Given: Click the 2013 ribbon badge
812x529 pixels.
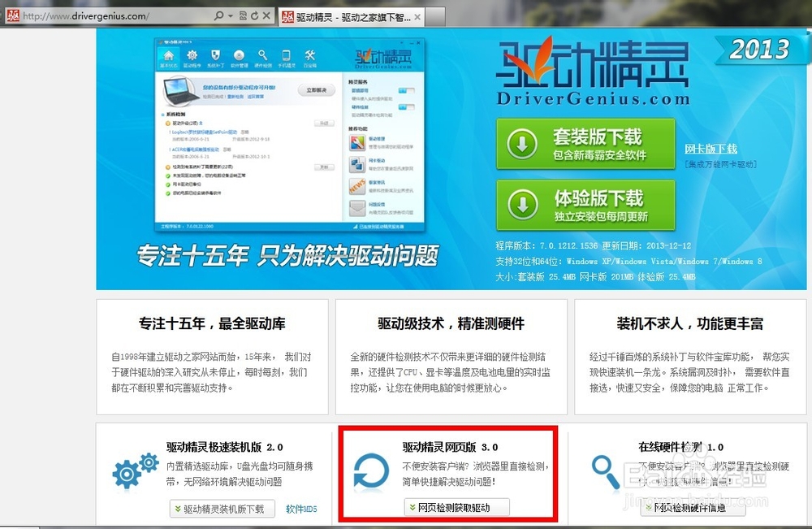Looking at the screenshot, I should (x=759, y=50).
